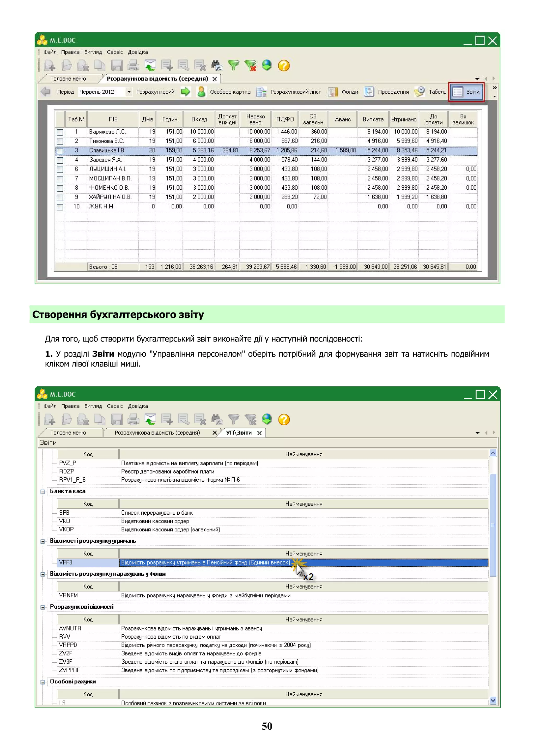The width and height of the screenshot is (534, 756).
Task: Click the reports list scrollbar down arrow
Action: (x=493, y=700)
